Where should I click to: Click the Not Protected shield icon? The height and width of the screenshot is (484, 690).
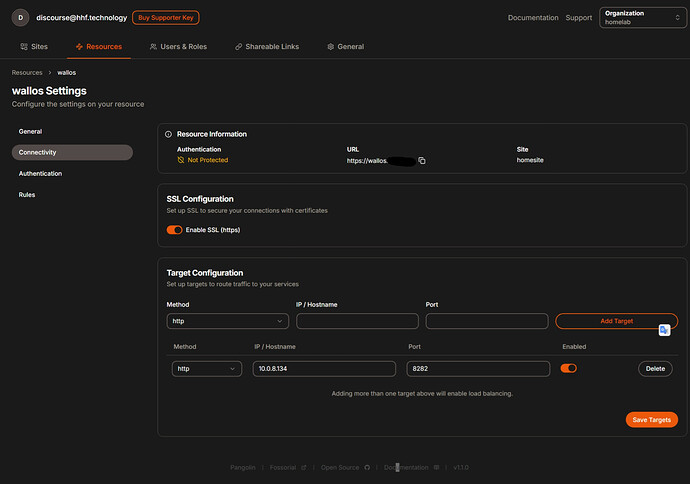point(181,160)
